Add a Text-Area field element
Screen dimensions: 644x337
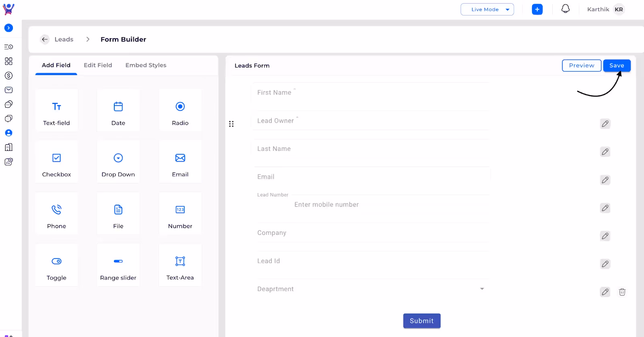[180, 265]
